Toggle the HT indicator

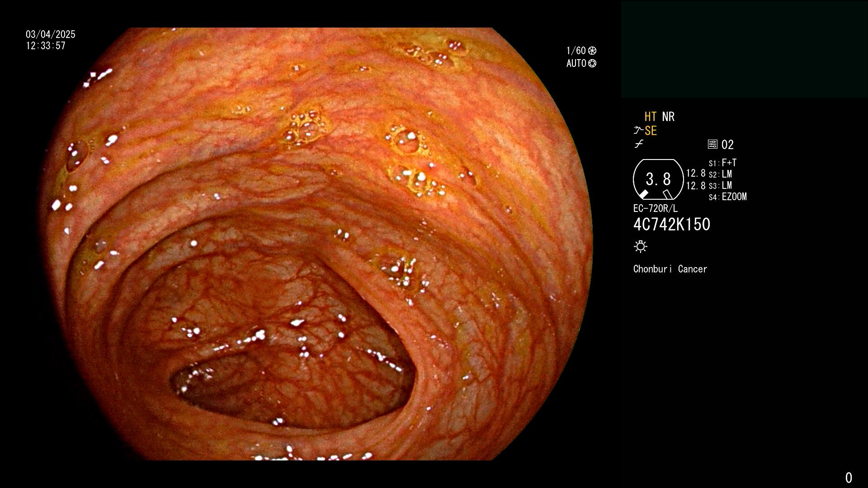651,117
